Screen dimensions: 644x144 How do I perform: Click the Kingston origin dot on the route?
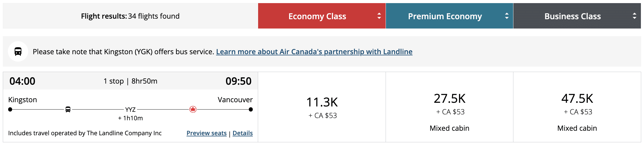point(10,109)
